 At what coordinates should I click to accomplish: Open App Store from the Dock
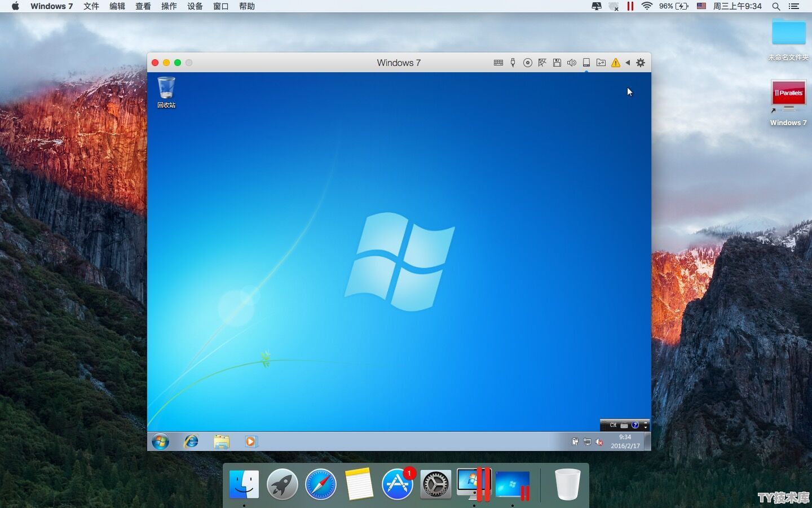(398, 484)
